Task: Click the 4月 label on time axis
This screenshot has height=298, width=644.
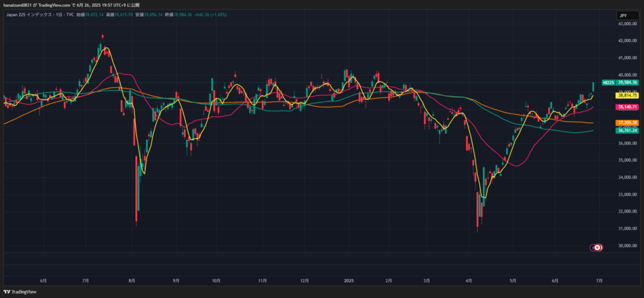Action: (469, 281)
